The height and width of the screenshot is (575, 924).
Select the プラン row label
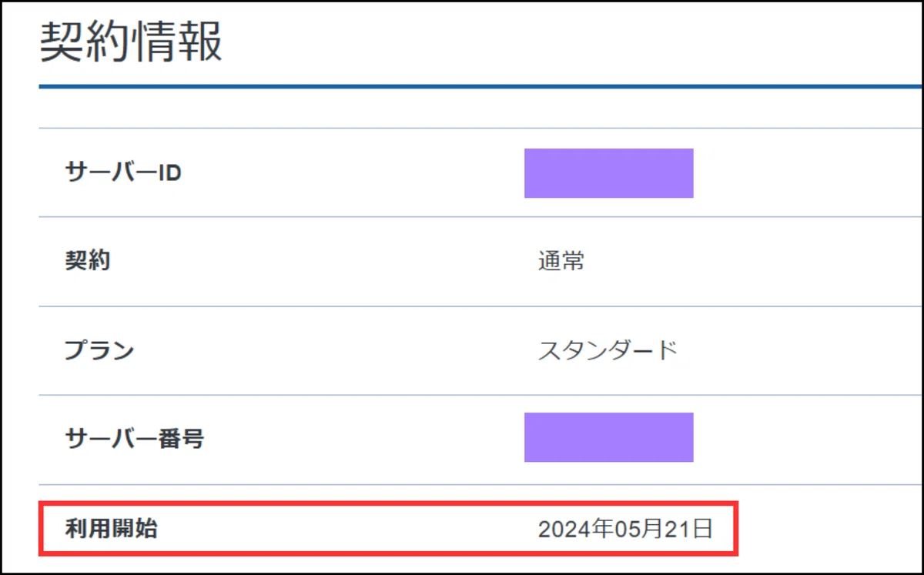(x=99, y=351)
